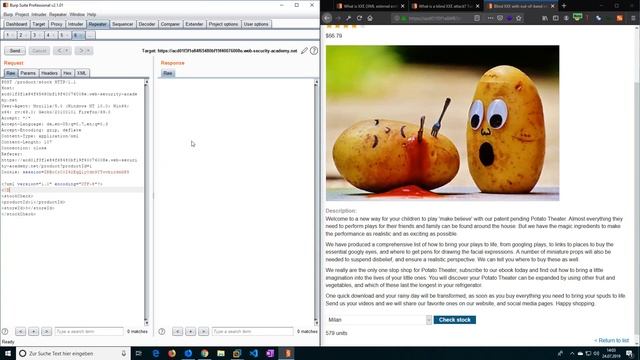Click the Check stock button
Image resolution: width=640 pixels, height=360 pixels.
point(455,320)
